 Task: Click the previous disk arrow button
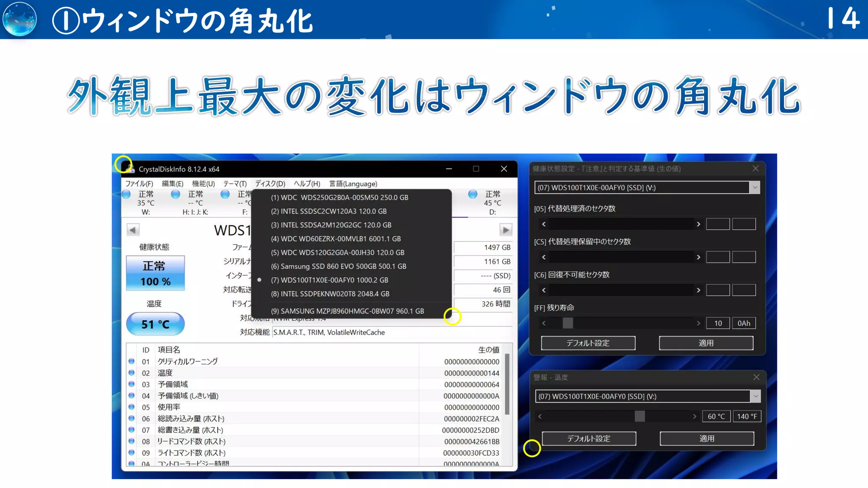click(133, 230)
